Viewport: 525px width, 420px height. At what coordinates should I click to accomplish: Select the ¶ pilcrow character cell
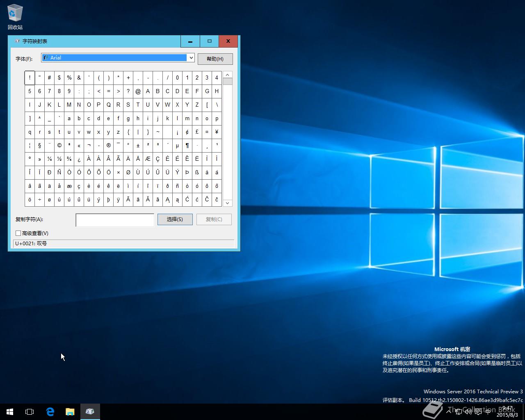187,145
